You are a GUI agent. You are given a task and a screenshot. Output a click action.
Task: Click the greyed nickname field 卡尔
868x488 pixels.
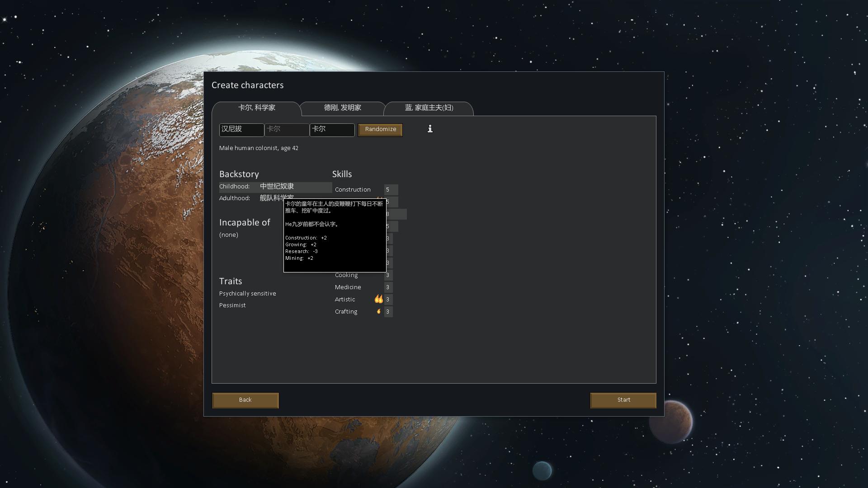pos(287,130)
